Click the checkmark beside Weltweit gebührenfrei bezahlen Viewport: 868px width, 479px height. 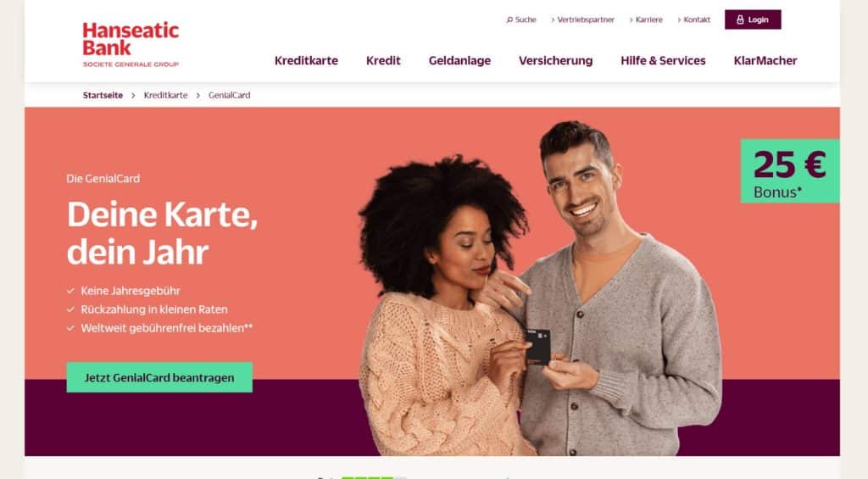(x=70, y=328)
